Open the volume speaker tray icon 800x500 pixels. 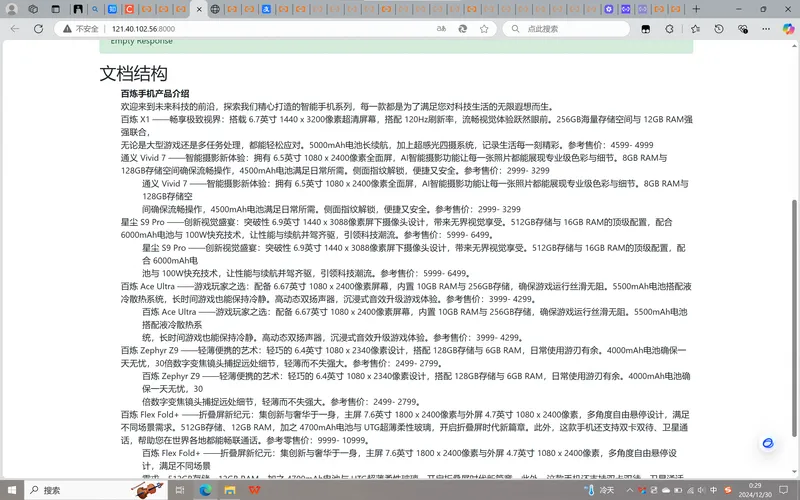tap(702, 490)
